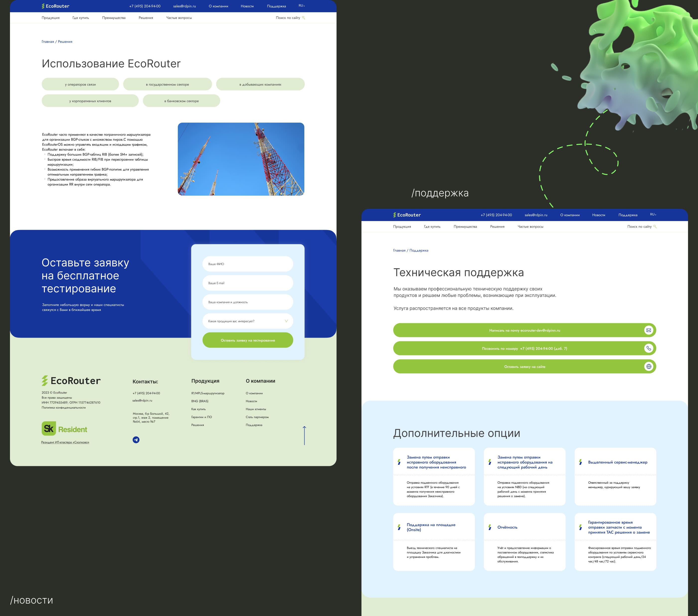Click EcoRouter logo in left page header
The width and height of the screenshot is (698, 616).
[x=55, y=6]
